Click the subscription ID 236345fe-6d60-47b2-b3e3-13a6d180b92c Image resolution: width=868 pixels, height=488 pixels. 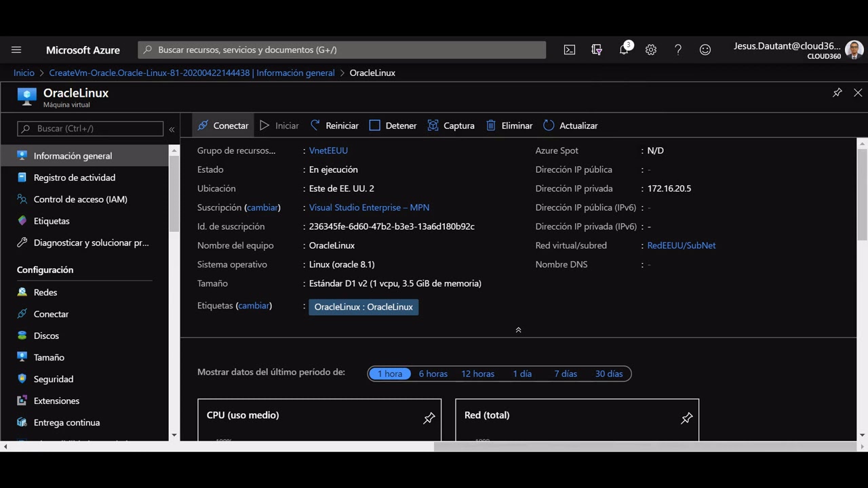pyautogui.click(x=392, y=226)
